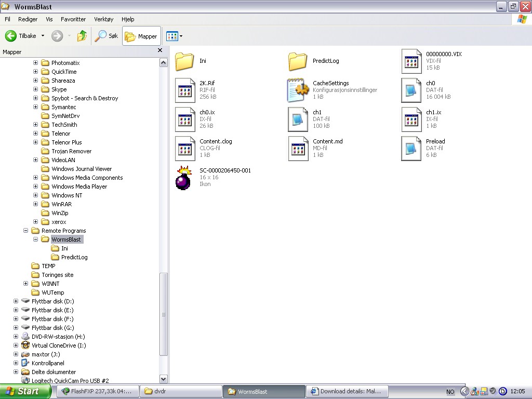Click the 12:05 system clock
Viewport: 532px width, 399px height.
(517, 391)
